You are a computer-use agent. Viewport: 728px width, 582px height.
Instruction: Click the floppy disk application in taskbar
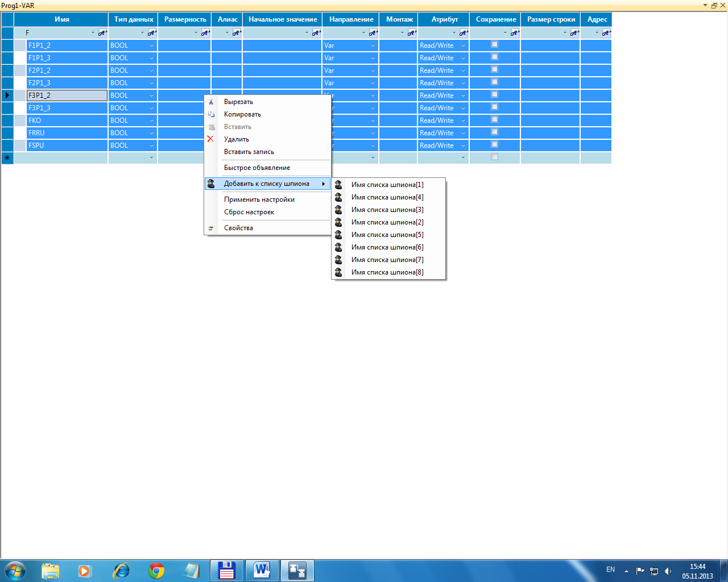[x=227, y=570]
